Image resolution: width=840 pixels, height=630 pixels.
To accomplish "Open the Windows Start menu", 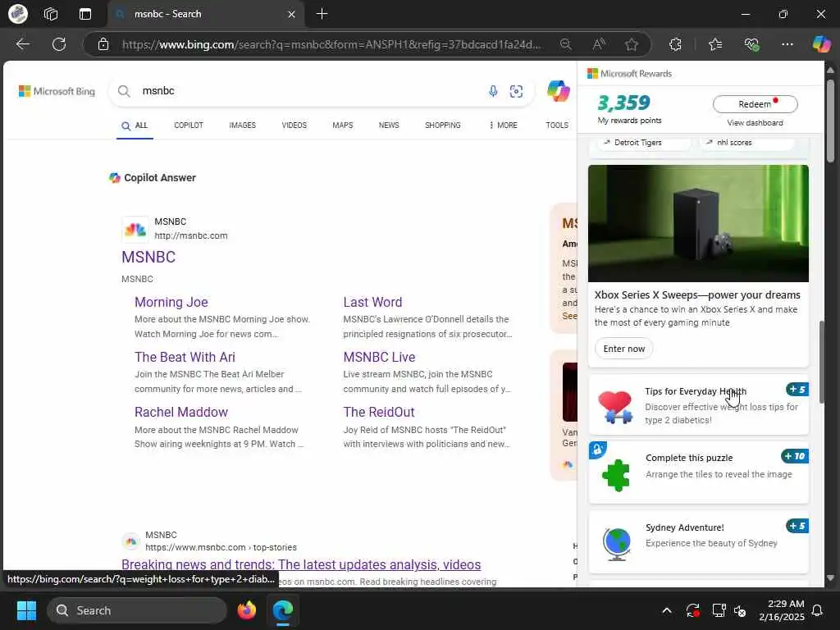I will (x=26, y=610).
